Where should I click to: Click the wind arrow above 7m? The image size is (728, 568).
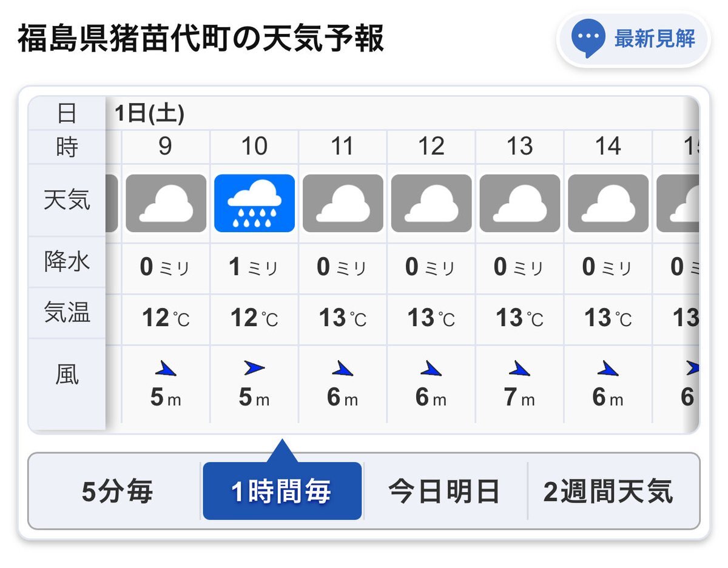coord(519,368)
